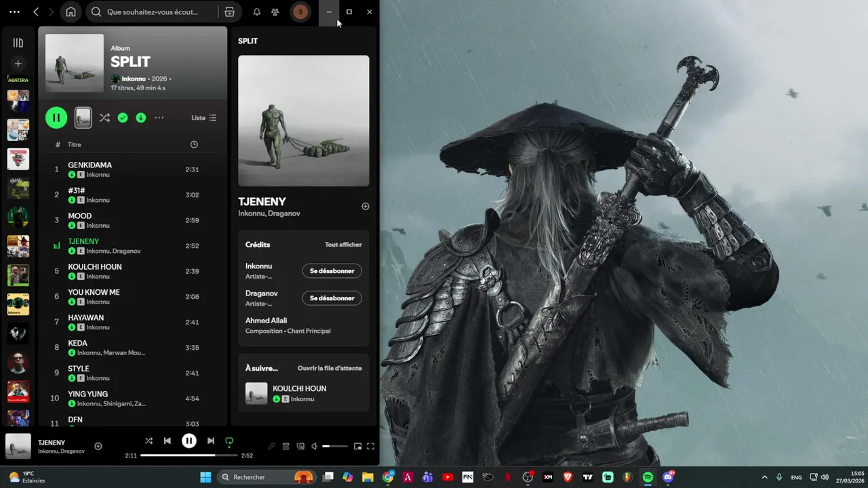Select track HAYAWAN
This screenshot has width=868, height=488.
pos(85,317)
